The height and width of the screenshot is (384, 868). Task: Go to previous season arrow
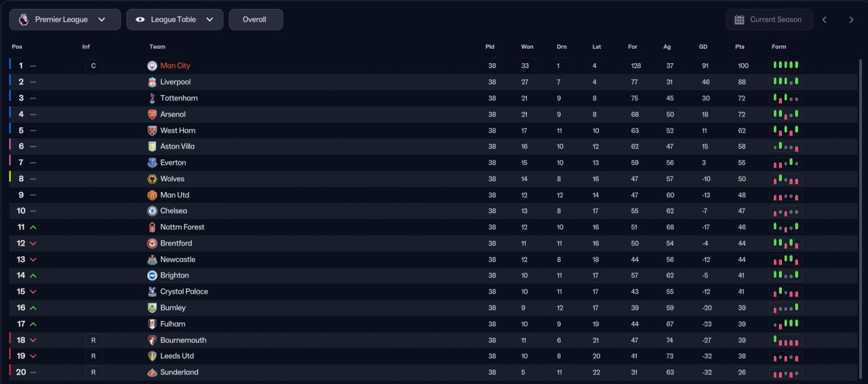(825, 20)
